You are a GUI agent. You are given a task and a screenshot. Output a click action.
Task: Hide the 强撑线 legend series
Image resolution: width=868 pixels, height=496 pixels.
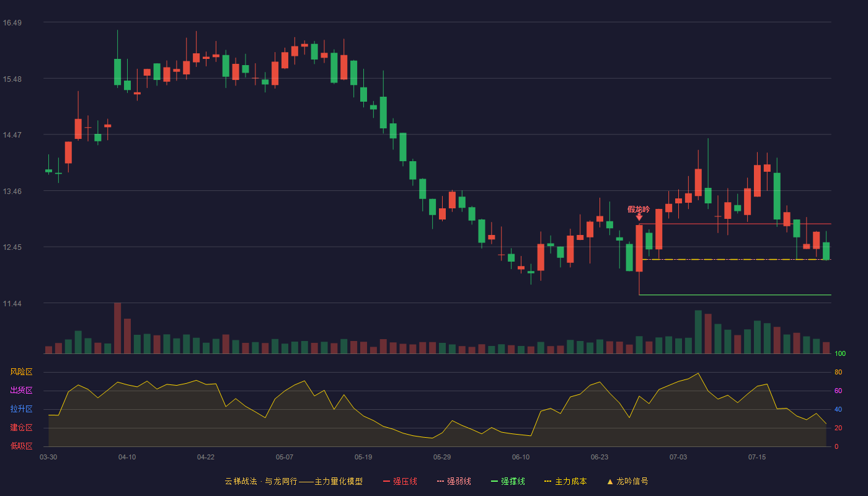pos(508,481)
